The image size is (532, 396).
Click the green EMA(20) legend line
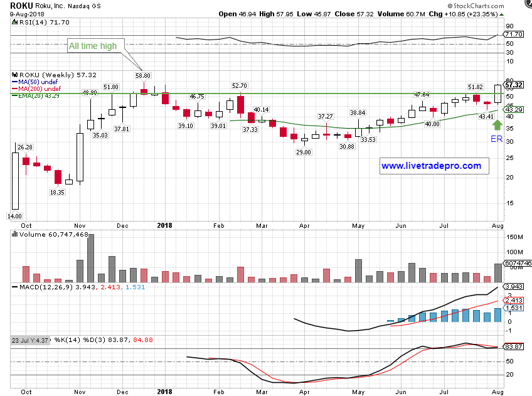pos(15,95)
